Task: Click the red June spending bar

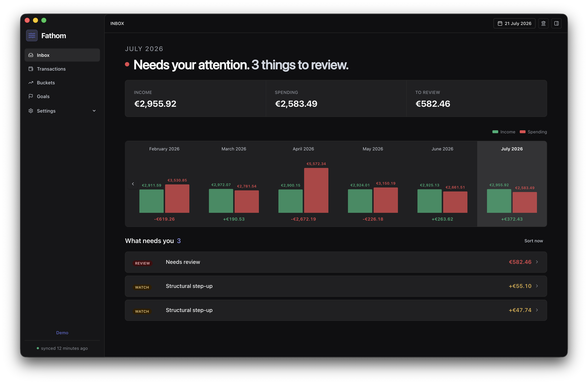Action: pos(455,202)
